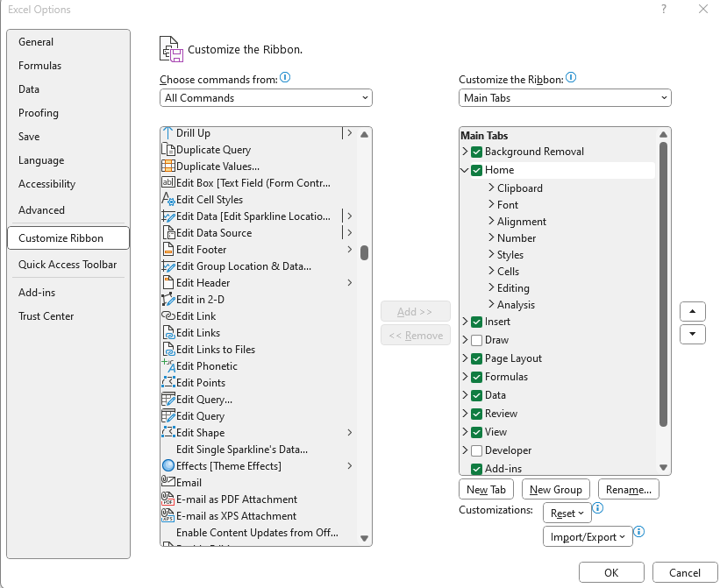Viewport: 720px width, 588px height.
Task: Click the commands list scrollbar thumb
Action: 364,252
